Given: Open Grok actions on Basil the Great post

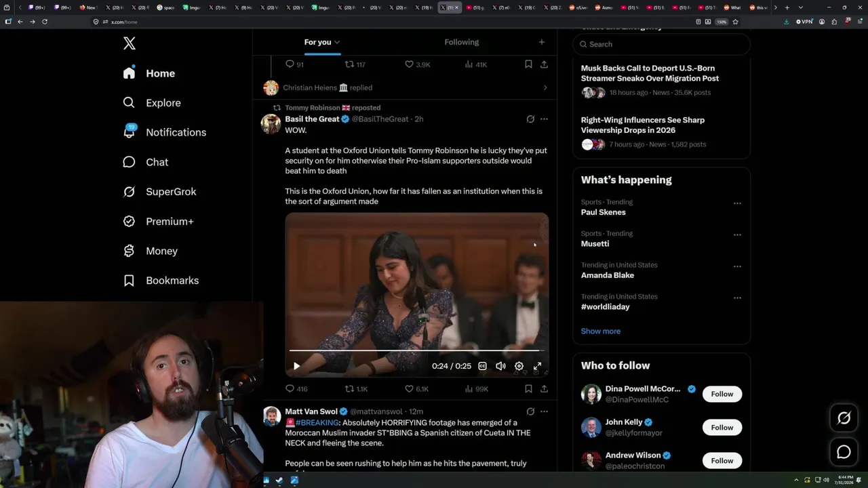Looking at the screenshot, I should pos(530,119).
